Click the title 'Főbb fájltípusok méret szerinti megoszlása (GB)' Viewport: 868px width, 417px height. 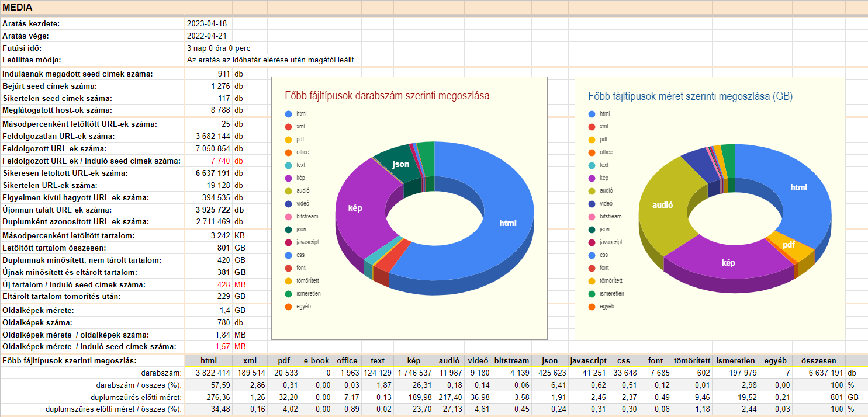point(690,96)
